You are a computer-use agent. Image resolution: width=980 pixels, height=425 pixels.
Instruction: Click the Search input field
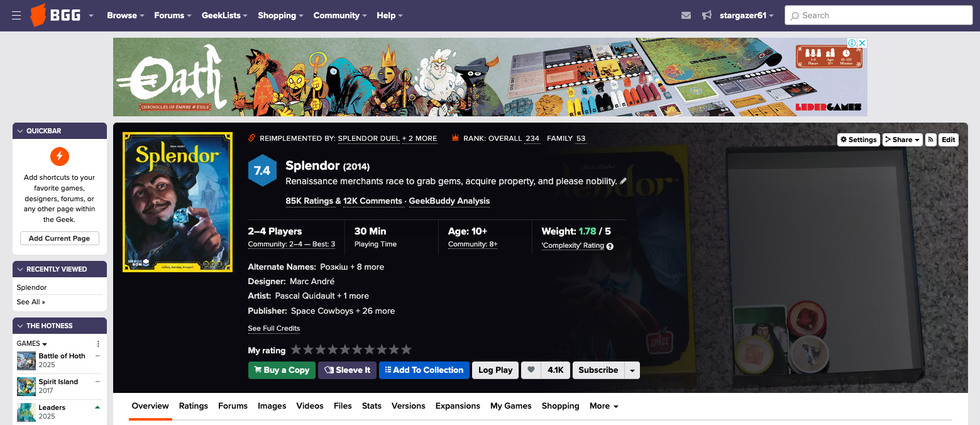pyautogui.click(x=879, y=15)
